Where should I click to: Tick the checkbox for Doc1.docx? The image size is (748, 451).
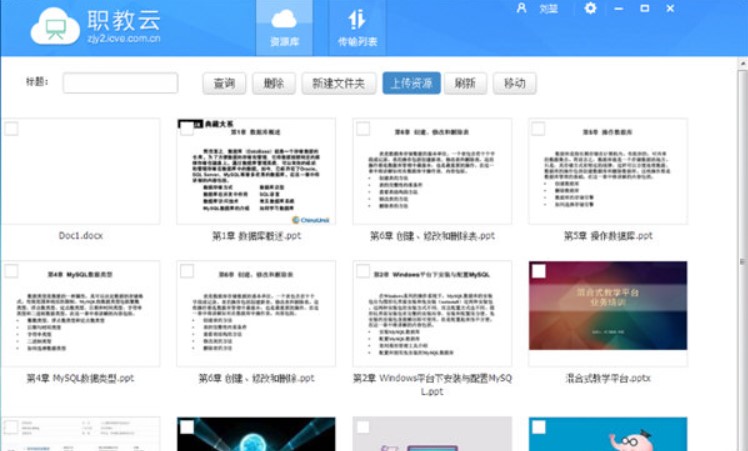tap(11, 128)
